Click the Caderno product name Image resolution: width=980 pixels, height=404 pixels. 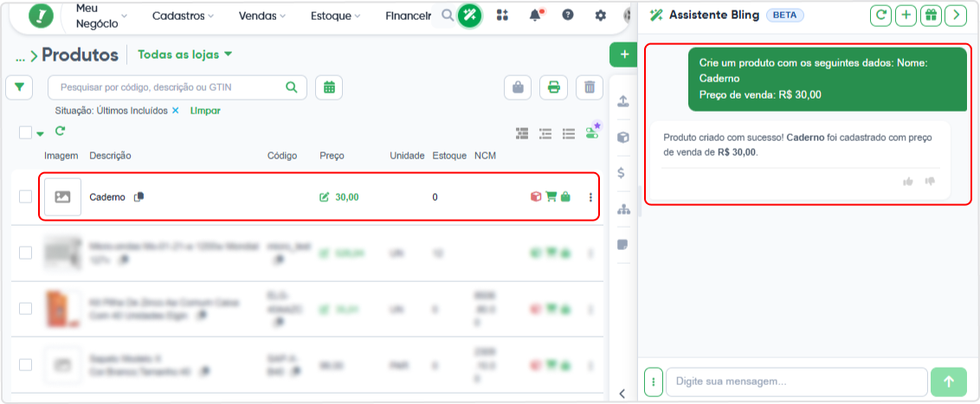(108, 196)
